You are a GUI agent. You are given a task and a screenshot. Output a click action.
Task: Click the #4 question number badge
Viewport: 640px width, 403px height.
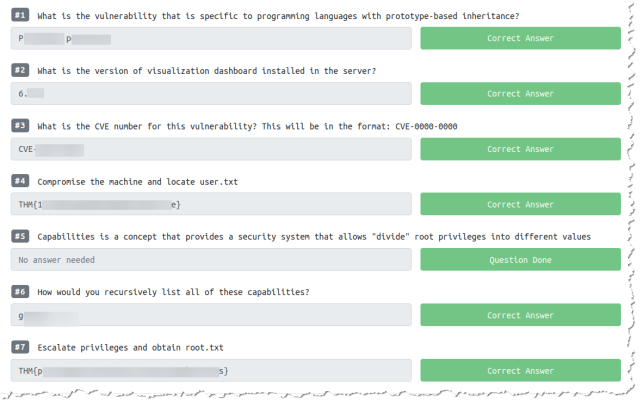coord(21,181)
